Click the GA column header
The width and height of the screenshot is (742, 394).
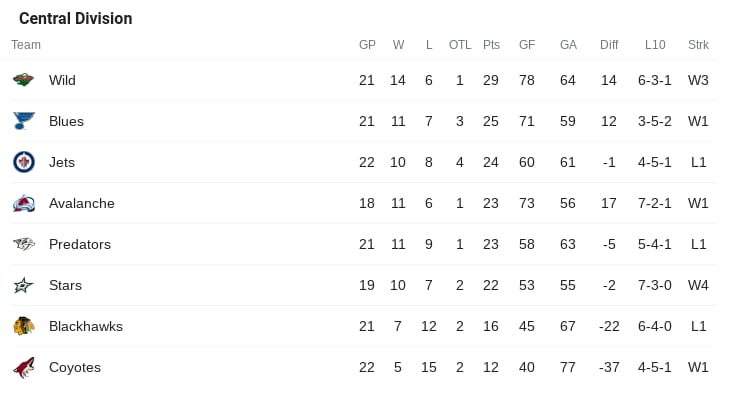click(x=568, y=45)
